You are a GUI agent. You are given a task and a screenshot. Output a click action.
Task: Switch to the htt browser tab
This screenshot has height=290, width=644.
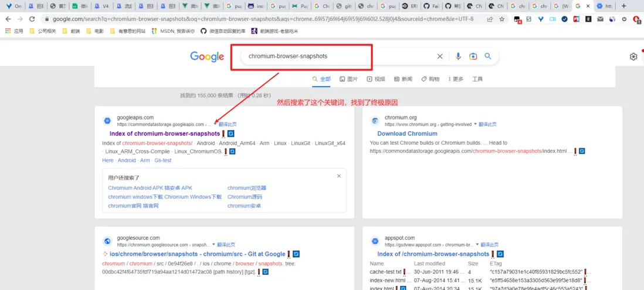605,6
